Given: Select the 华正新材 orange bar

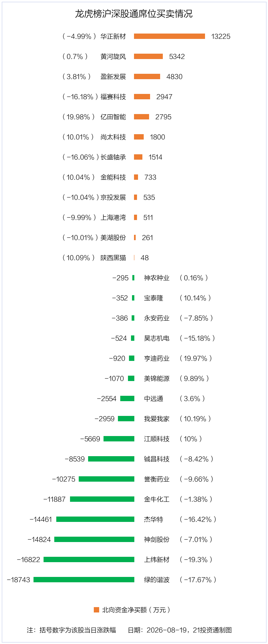Looking at the screenshot, I should (170, 36).
